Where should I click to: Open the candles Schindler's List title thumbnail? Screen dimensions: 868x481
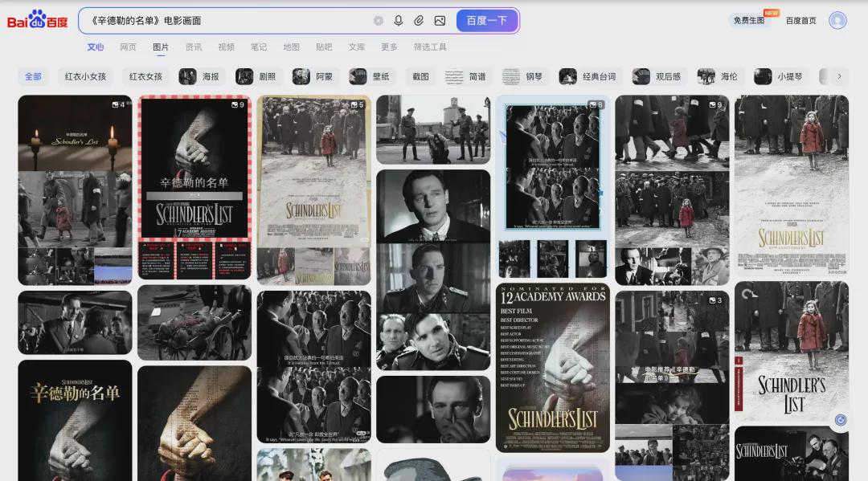click(75, 190)
